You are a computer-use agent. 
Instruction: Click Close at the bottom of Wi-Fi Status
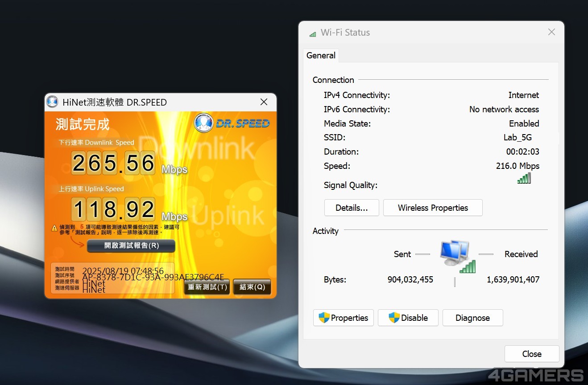tap(532, 354)
